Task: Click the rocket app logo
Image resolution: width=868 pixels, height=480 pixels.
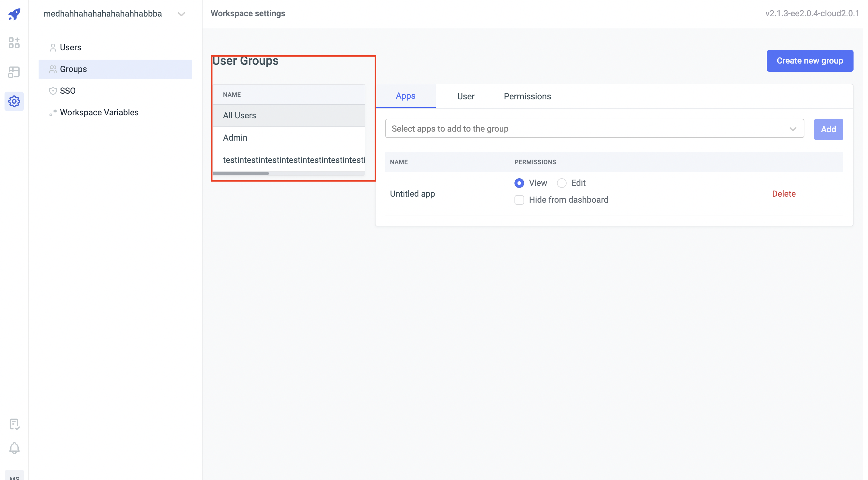Action: [14, 14]
